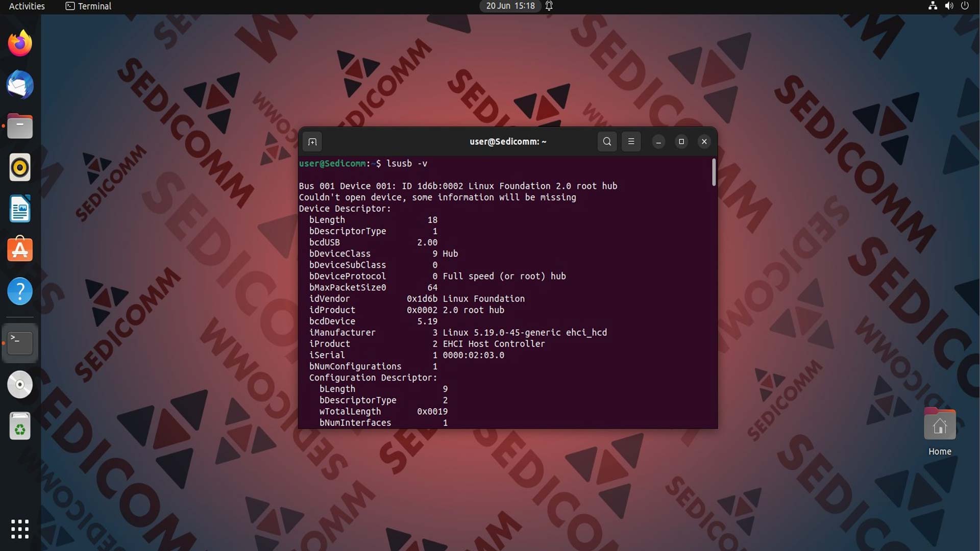
Task: Click the 'Configuration Descriptor:' heading
Action: tap(373, 378)
